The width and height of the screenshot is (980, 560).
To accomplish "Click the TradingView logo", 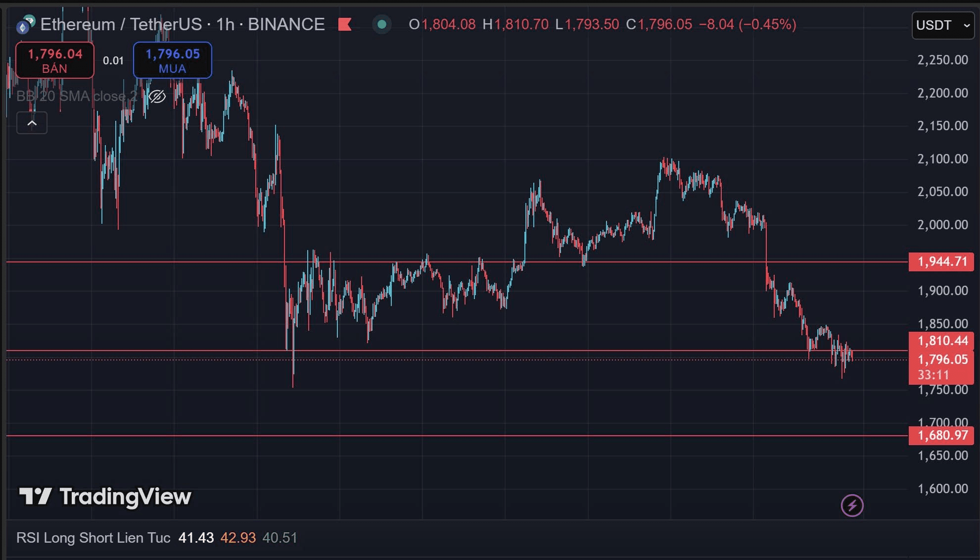I will click(105, 497).
